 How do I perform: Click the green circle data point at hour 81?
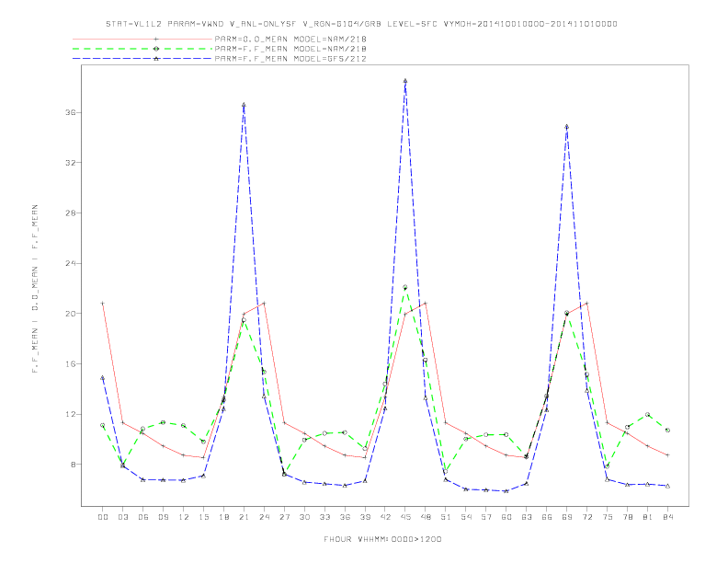click(x=647, y=414)
